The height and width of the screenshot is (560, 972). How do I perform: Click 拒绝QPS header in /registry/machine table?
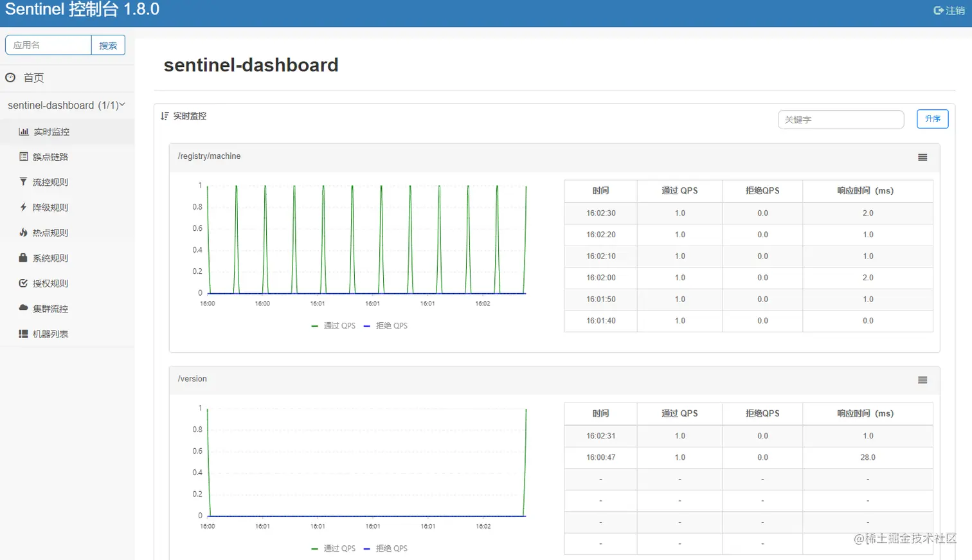(762, 191)
